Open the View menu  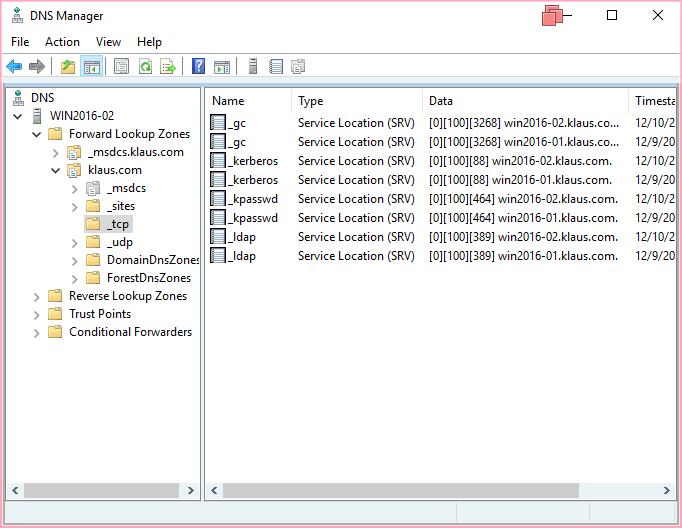pyautogui.click(x=108, y=42)
